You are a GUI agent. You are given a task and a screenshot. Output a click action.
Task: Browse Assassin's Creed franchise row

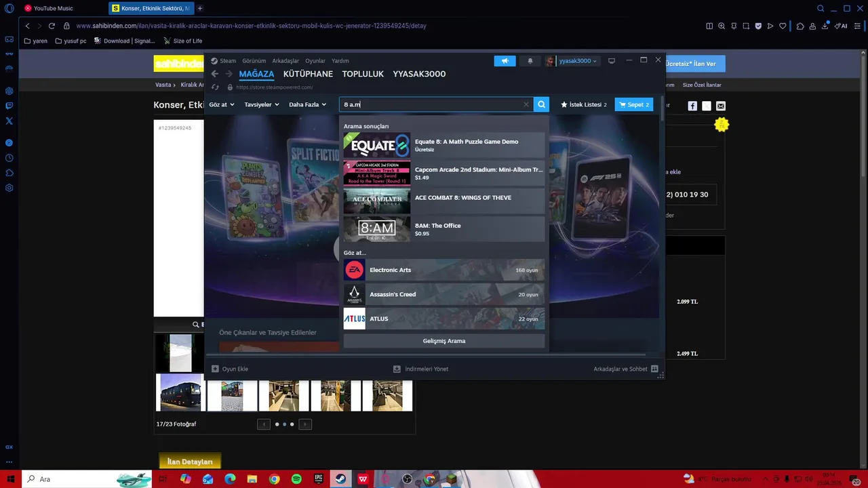point(444,294)
